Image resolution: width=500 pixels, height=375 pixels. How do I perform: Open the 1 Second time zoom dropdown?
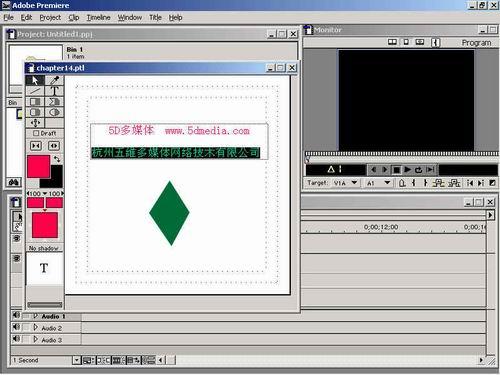click(x=77, y=360)
